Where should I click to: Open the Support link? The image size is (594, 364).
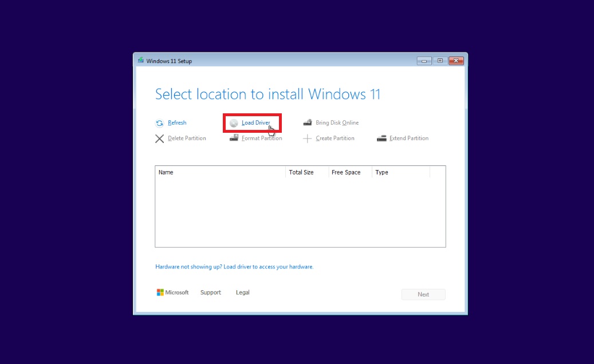click(x=210, y=292)
